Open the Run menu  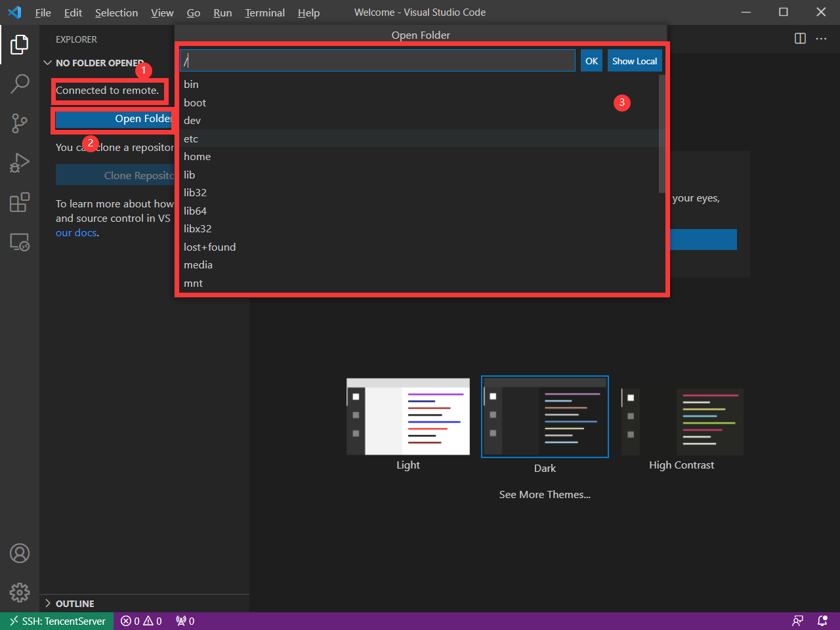[x=222, y=12]
